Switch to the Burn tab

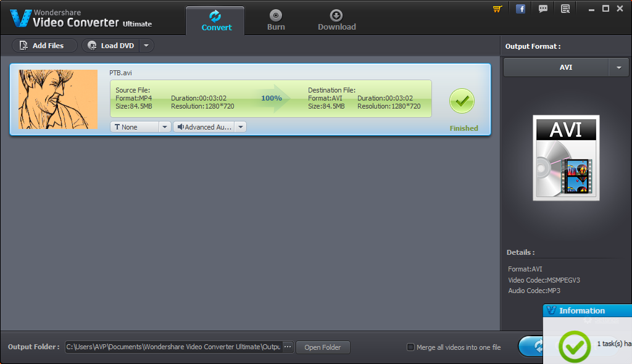tap(276, 21)
